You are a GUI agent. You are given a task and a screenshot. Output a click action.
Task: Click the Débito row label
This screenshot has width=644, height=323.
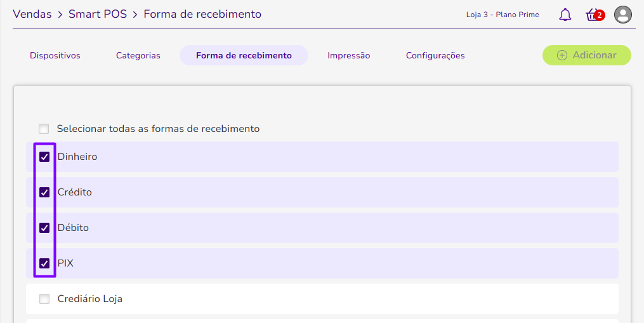(x=73, y=228)
